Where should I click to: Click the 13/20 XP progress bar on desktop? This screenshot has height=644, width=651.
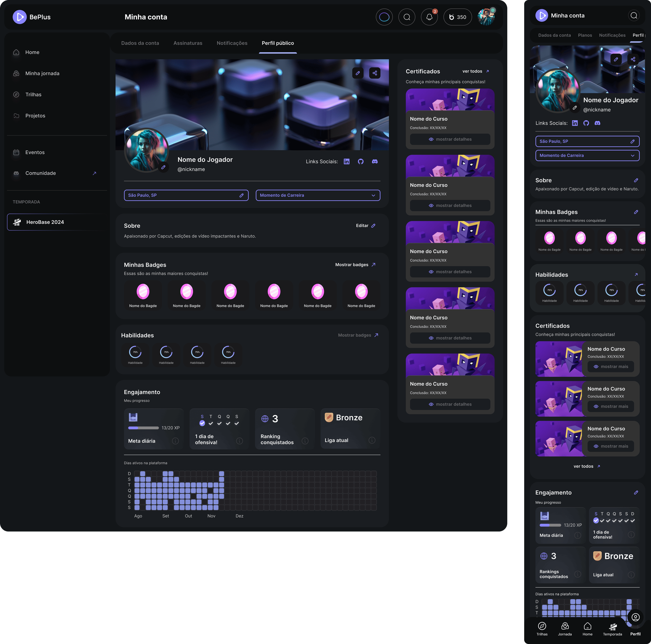pos(143,428)
